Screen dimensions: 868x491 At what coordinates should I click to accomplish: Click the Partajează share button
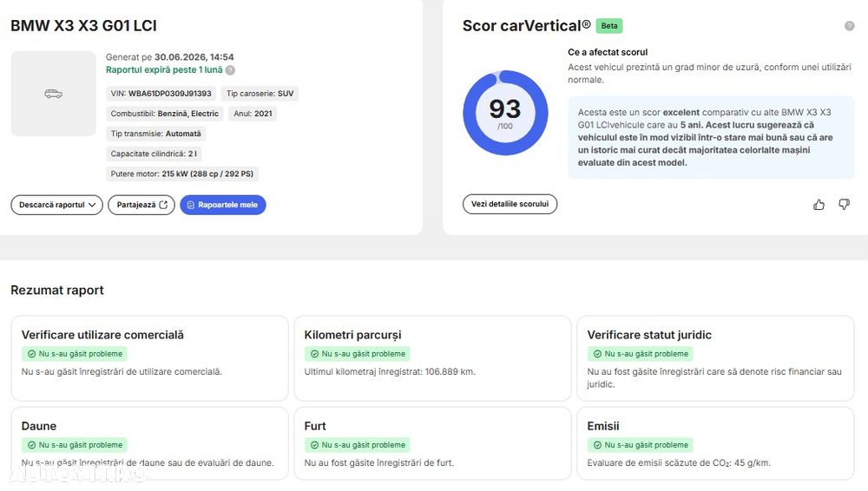(141, 205)
